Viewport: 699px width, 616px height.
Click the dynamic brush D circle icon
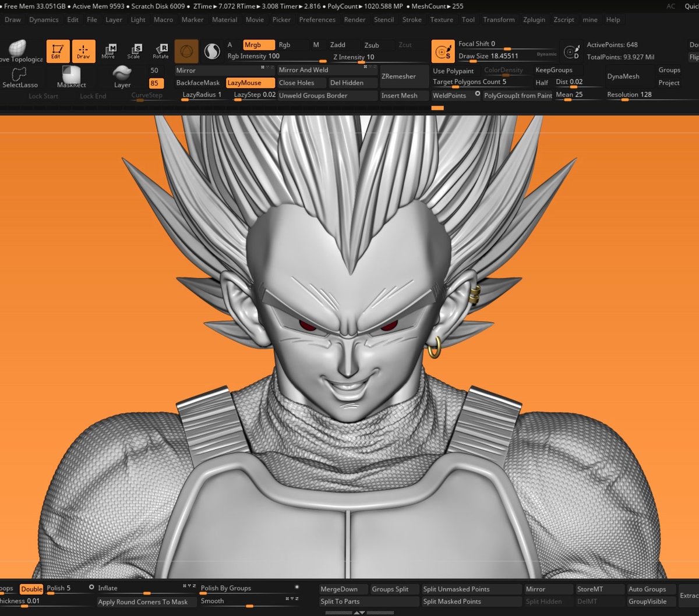click(572, 51)
